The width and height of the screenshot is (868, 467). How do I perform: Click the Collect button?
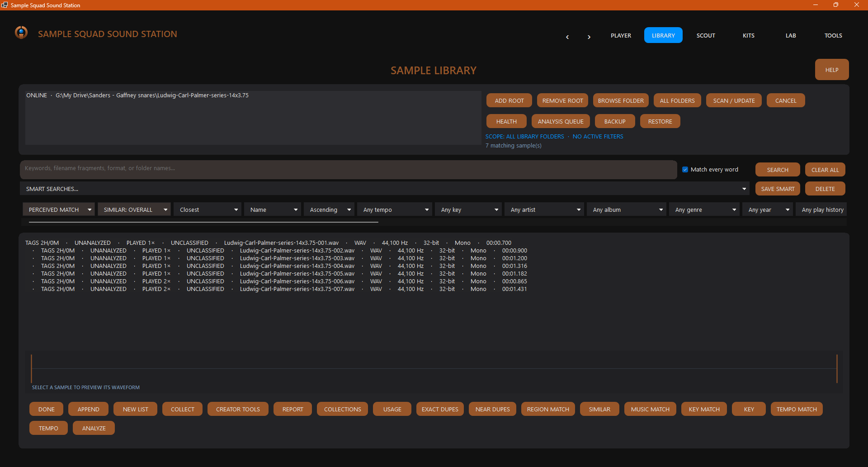click(183, 409)
